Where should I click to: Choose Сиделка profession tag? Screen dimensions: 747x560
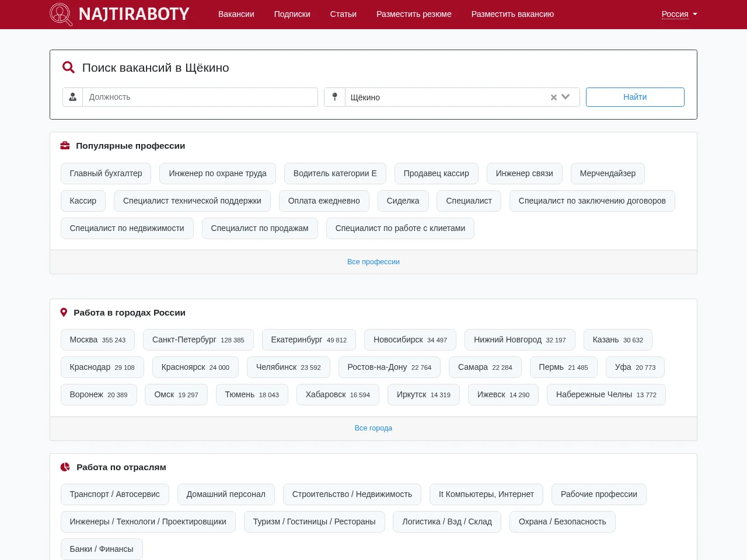[x=403, y=201]
